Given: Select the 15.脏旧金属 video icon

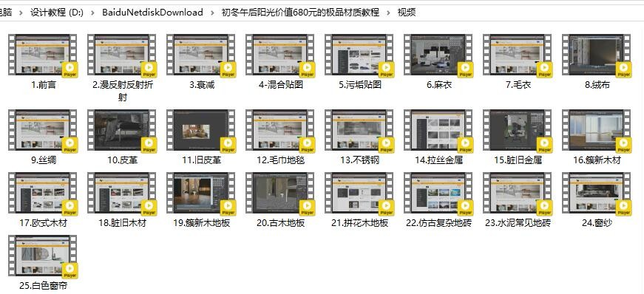Looking at the screenshot, I should (518, 130).
